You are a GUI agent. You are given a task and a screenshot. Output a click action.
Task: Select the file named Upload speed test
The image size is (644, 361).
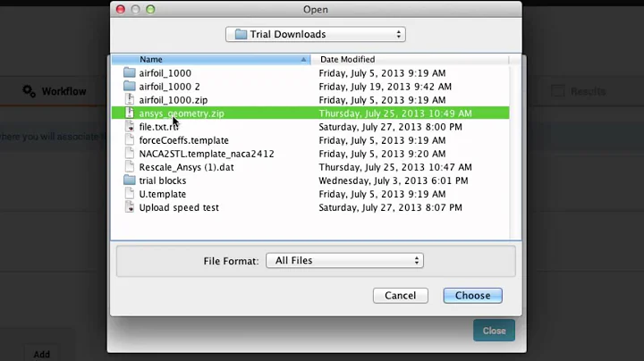179,207
